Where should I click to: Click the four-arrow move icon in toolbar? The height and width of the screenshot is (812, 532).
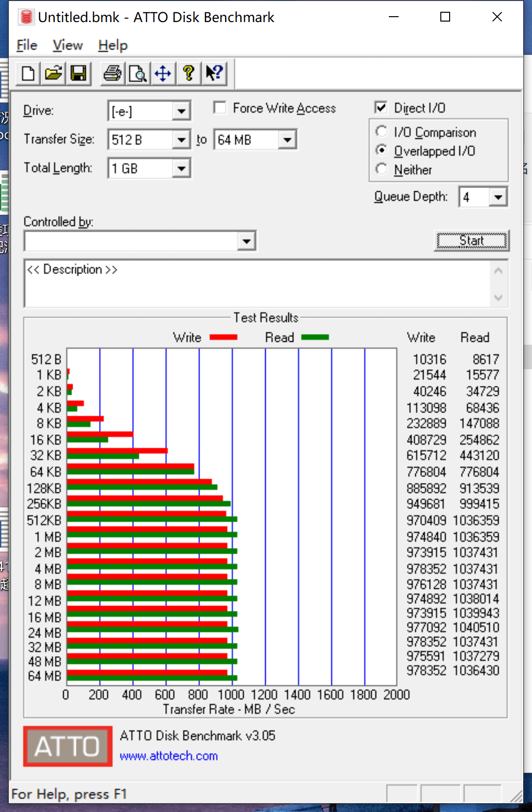(163, 74)
